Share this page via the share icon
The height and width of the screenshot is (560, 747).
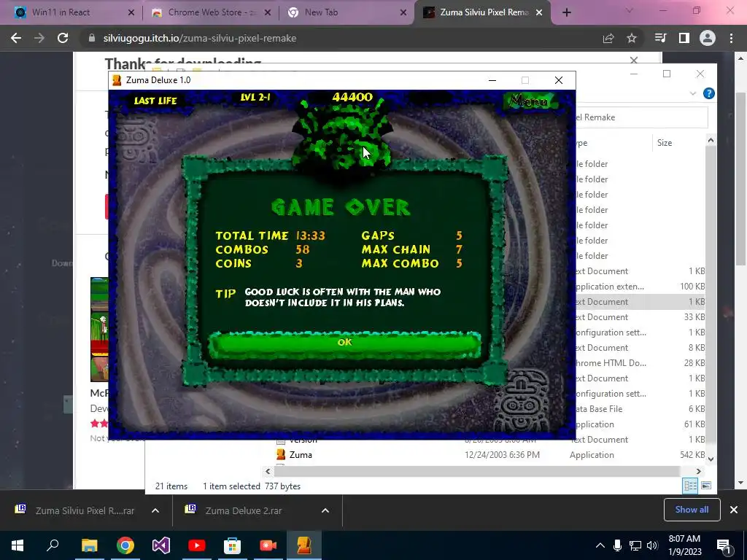point(608,38)
